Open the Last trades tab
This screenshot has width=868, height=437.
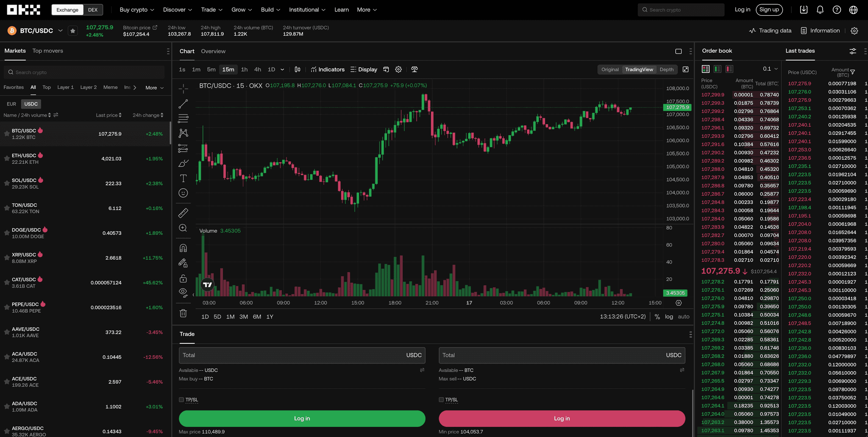point(800,50)
